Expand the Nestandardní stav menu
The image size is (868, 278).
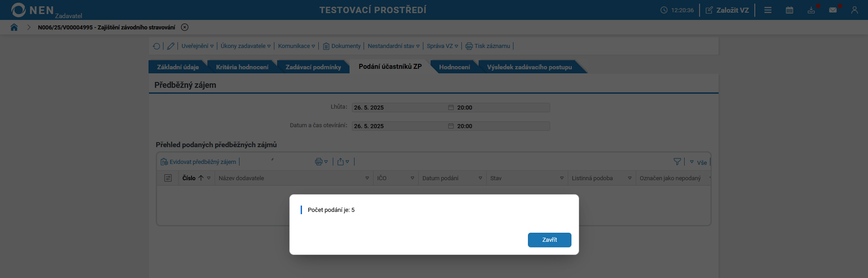tap(393, 46)
